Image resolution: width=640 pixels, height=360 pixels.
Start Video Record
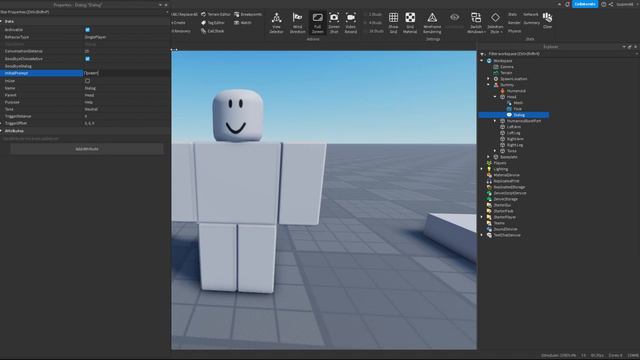pos(351,23)
